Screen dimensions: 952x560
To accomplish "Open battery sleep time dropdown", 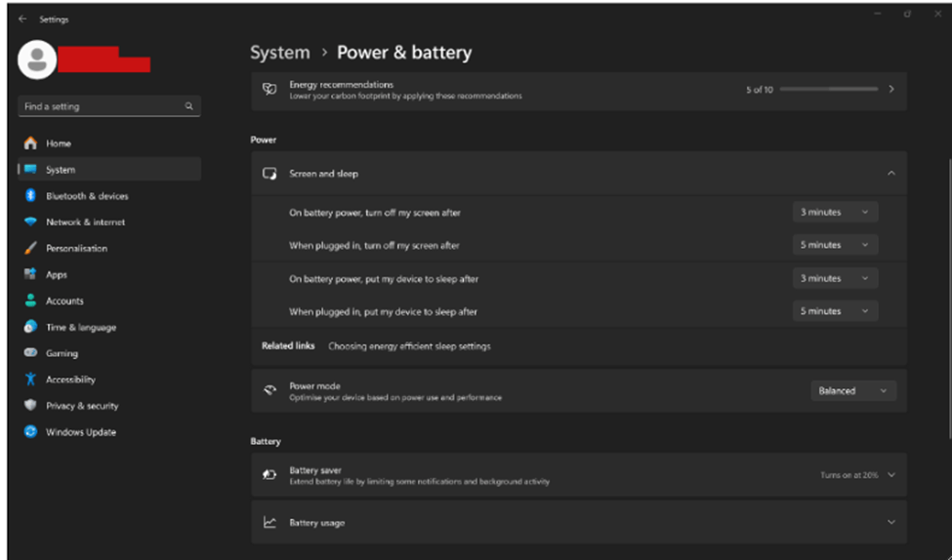I will click(836, 278).
